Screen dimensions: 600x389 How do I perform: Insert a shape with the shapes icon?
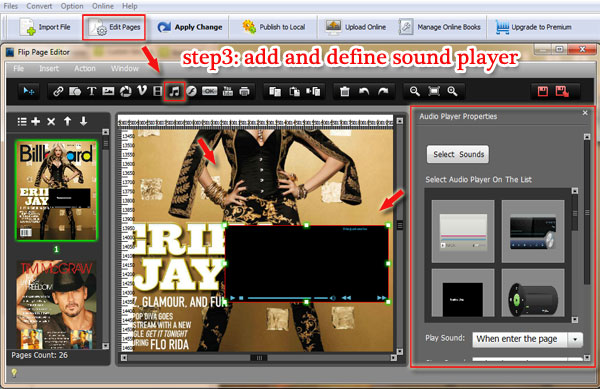point(75,91)
